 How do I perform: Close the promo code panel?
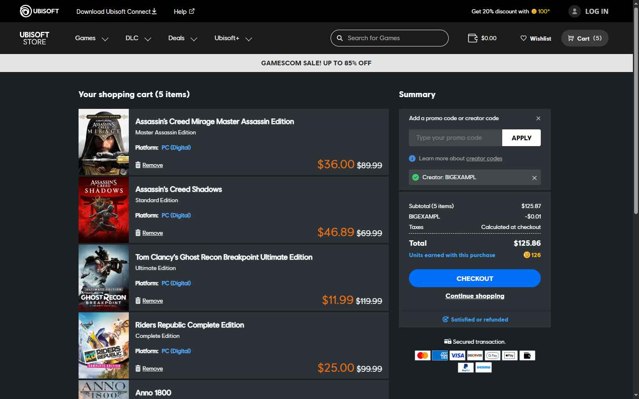pyautogui.click(x=538, y=118)
